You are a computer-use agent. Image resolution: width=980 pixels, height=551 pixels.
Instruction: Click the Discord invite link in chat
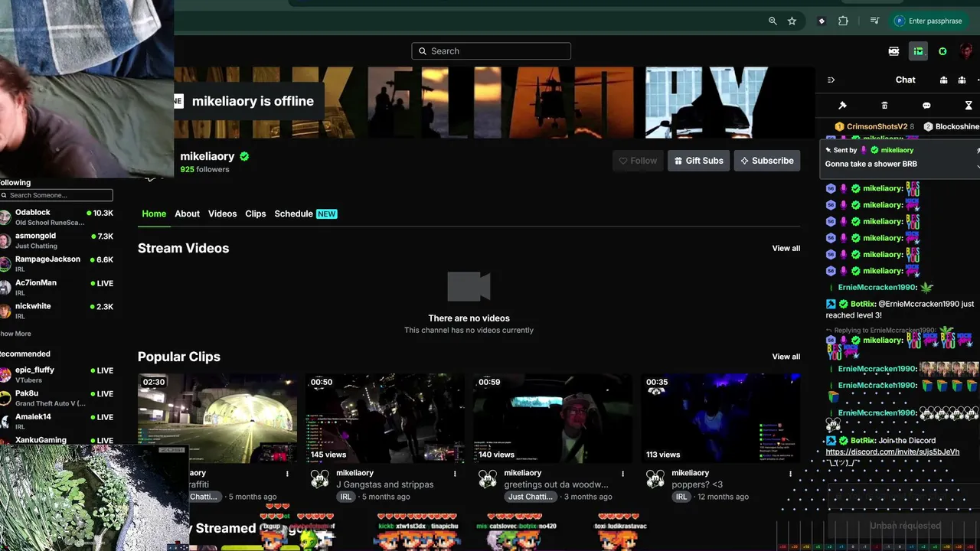click(893, 452)
